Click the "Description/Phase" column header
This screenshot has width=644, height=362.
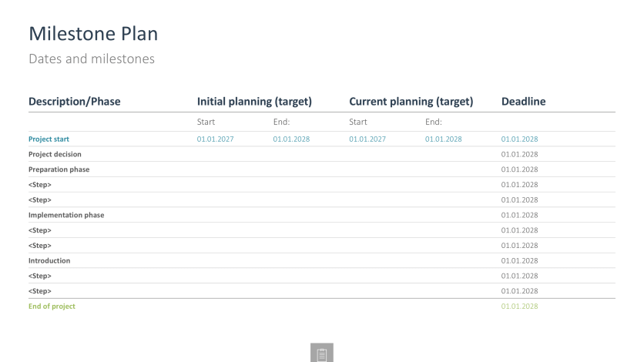[x=75, y=102]
